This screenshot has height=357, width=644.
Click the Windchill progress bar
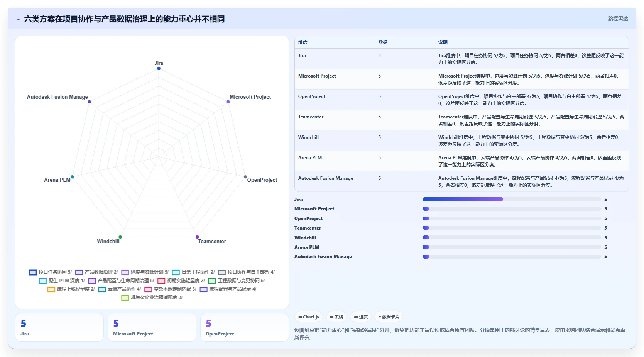point(511,237)
